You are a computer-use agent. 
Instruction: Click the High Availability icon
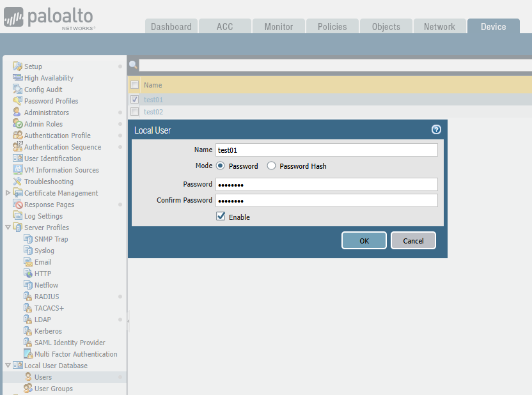coord(18,77)
